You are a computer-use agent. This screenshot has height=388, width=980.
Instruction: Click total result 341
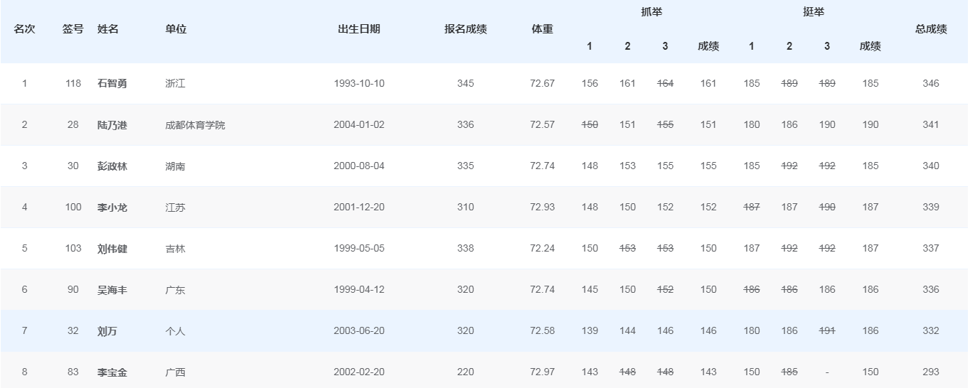click(931, 124)
